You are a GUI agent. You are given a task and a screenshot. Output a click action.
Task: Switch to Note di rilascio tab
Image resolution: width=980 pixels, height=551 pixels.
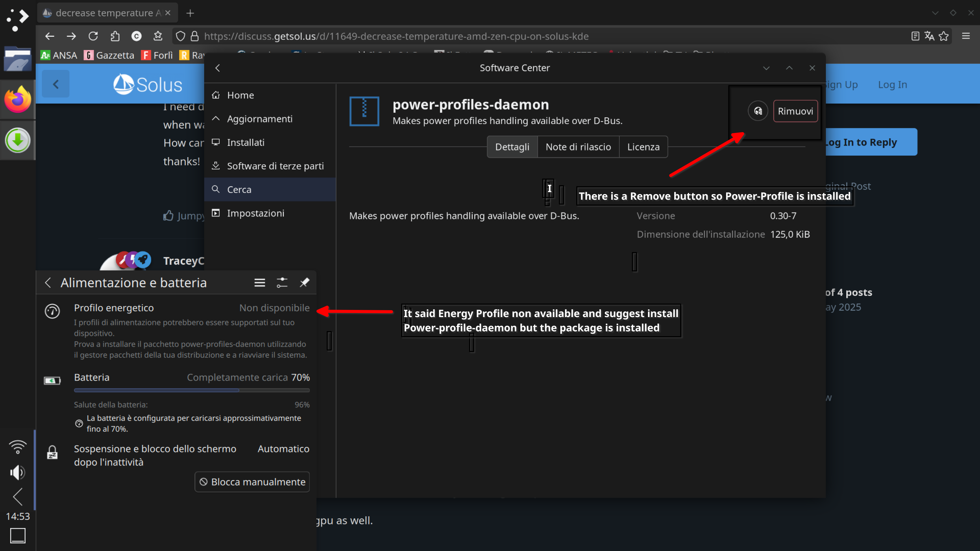coord(578,147)
